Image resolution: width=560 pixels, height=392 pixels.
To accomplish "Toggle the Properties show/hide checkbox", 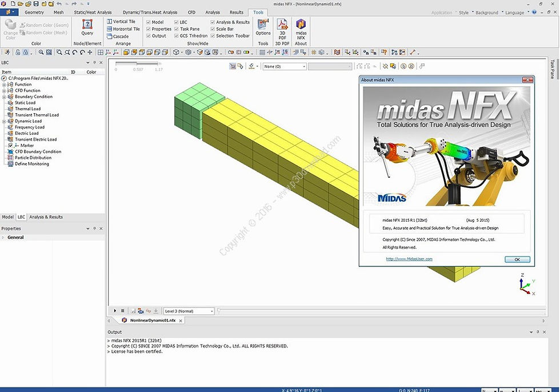I will 149,29.
